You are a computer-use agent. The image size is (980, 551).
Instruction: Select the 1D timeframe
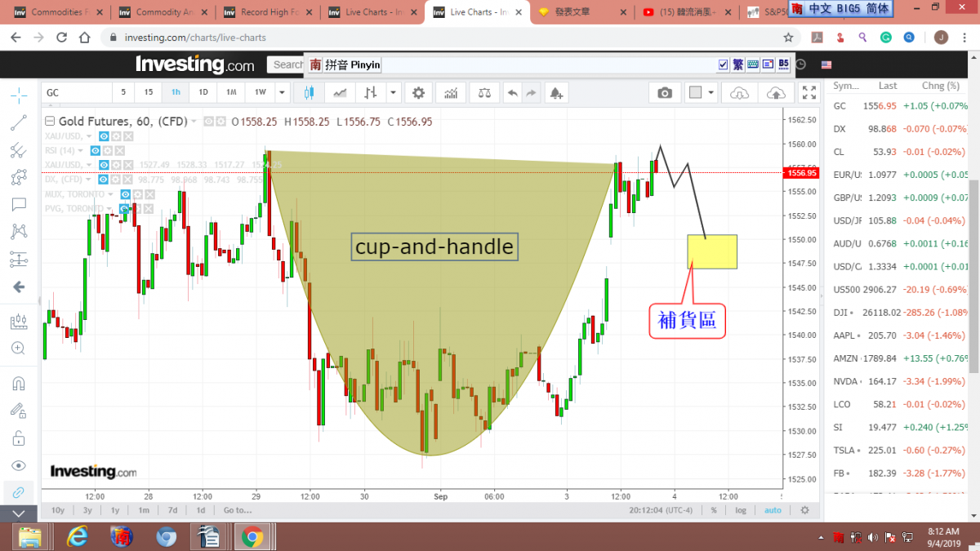coord(203,93)
